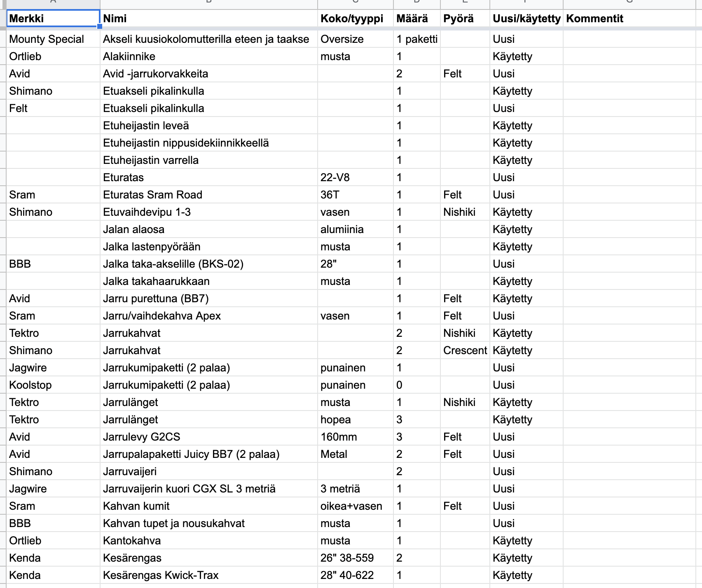Click the Alakiinnike name cell
This screenshot has height=588, width=702.
[209, 56]
